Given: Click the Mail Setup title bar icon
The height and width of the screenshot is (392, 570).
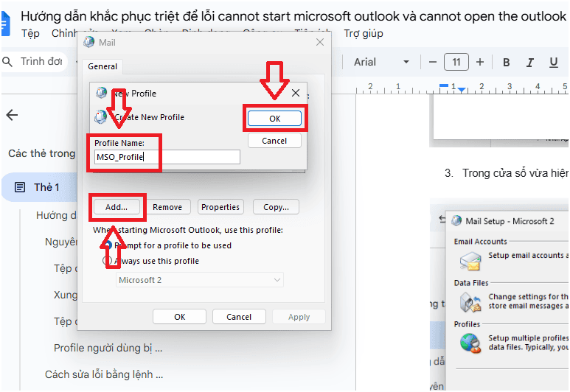Looking at the screenshot, I should pos(456,220).
